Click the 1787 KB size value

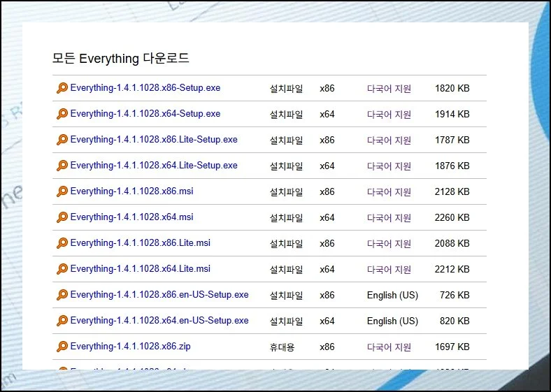[x=452, y=140]
